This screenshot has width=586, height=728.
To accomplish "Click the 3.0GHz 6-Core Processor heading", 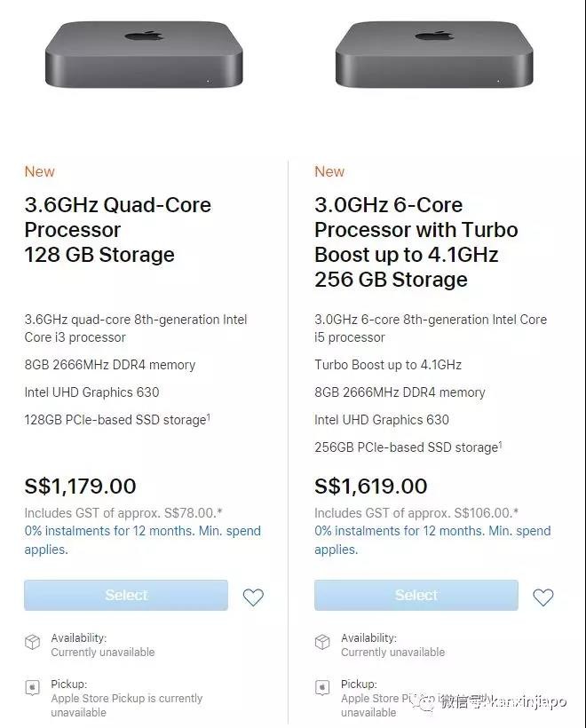I will point(416,242).
